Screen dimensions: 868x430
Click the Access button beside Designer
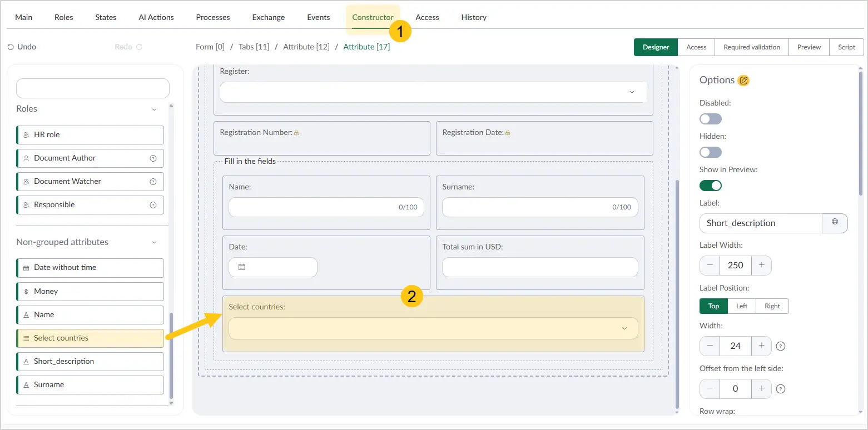(696, 47)
